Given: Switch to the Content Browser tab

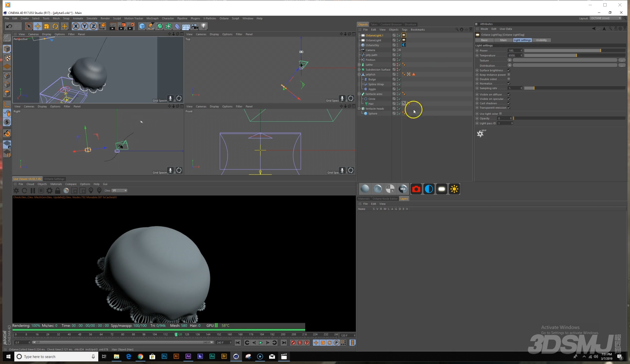Looking at the screenshot, I should click(x=391, y=24).
